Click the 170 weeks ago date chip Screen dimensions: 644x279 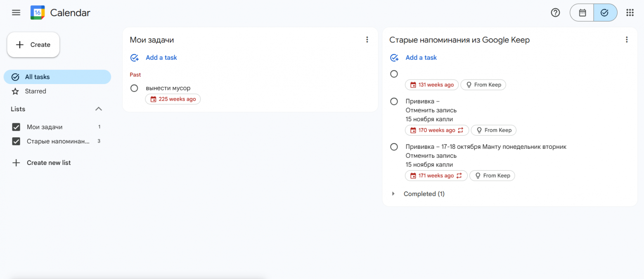pyautogui.click(x=437, y=130)
